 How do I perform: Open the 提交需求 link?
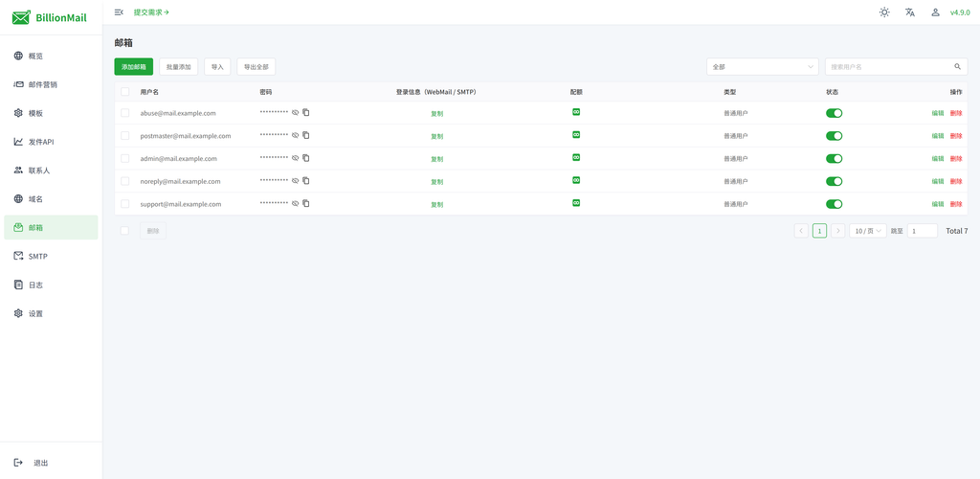point(151,11)
